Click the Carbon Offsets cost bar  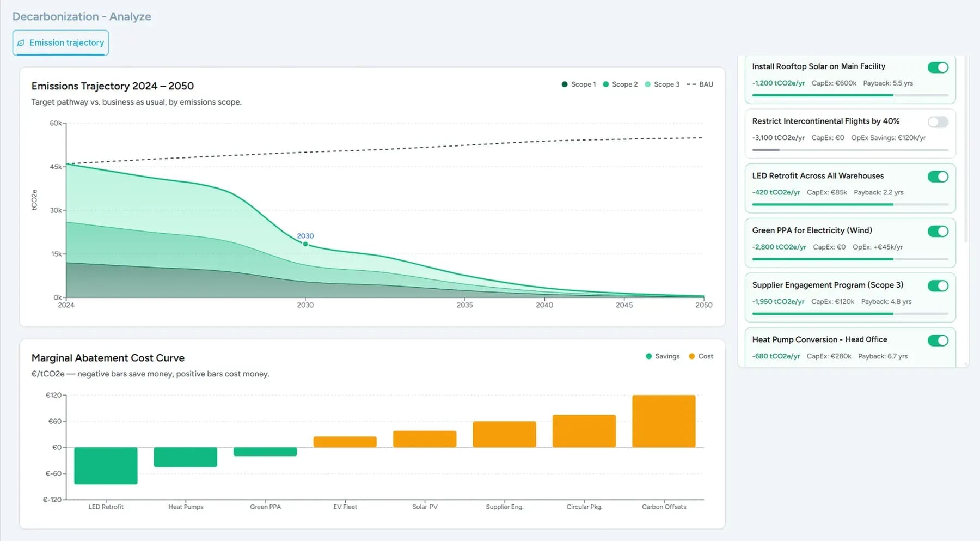pyautogui.click(x=664, y=421)
